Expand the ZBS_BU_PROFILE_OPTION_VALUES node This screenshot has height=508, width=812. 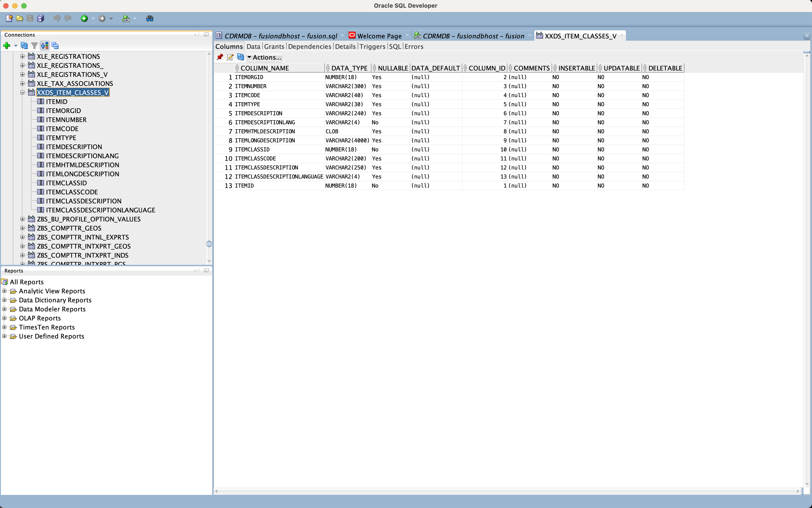click(x=22, y=219)
